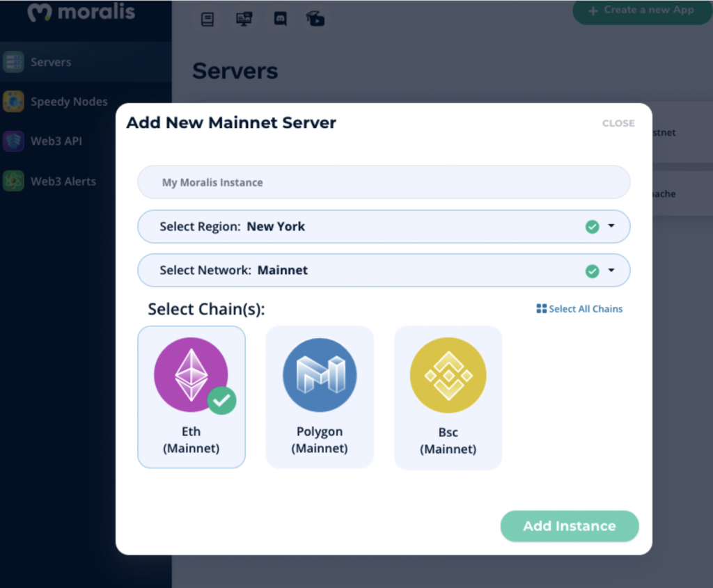The height and width of the screenshot is (588, 713).
Task: Open Servers in the sidebar
Action: tap(86, 62)
